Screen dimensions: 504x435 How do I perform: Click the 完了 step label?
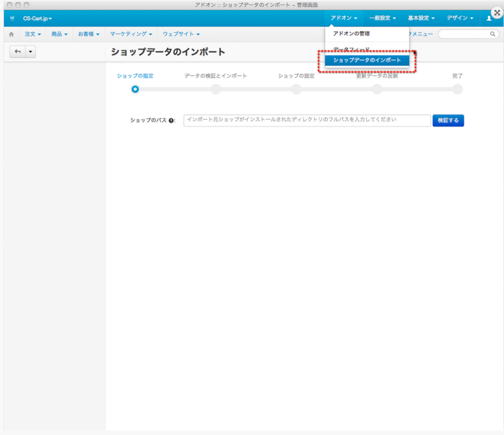coord(458,76)
